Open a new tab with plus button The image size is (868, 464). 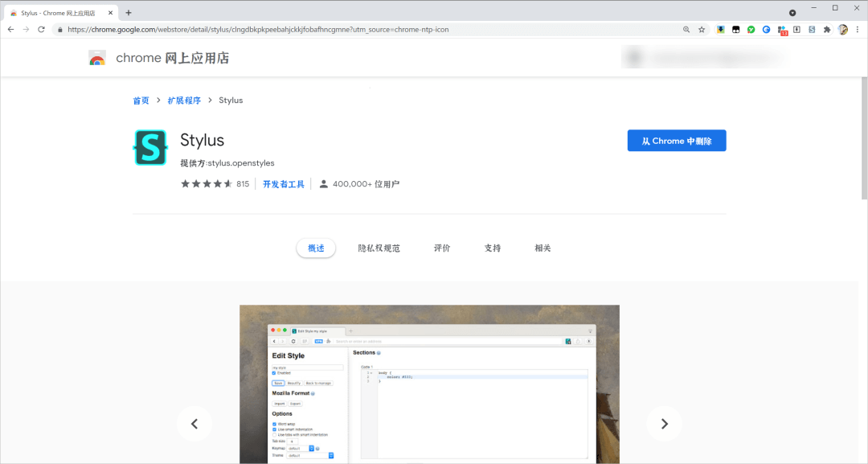(x=129, y=13)
